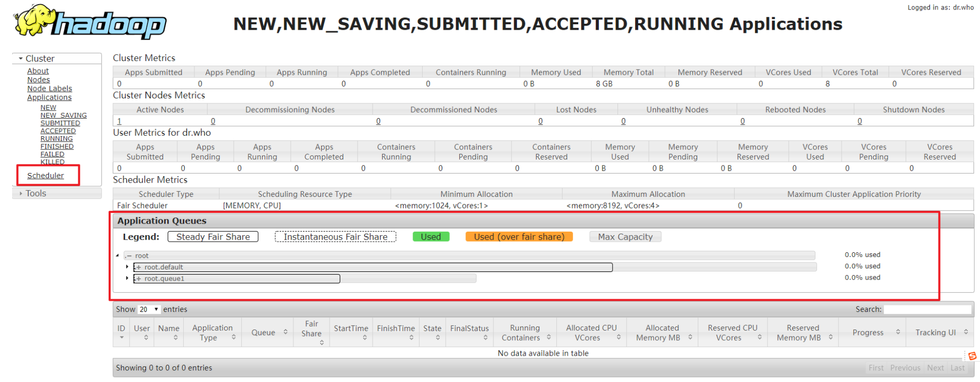Click the Hadoop elephant logo

coord(90,22)
